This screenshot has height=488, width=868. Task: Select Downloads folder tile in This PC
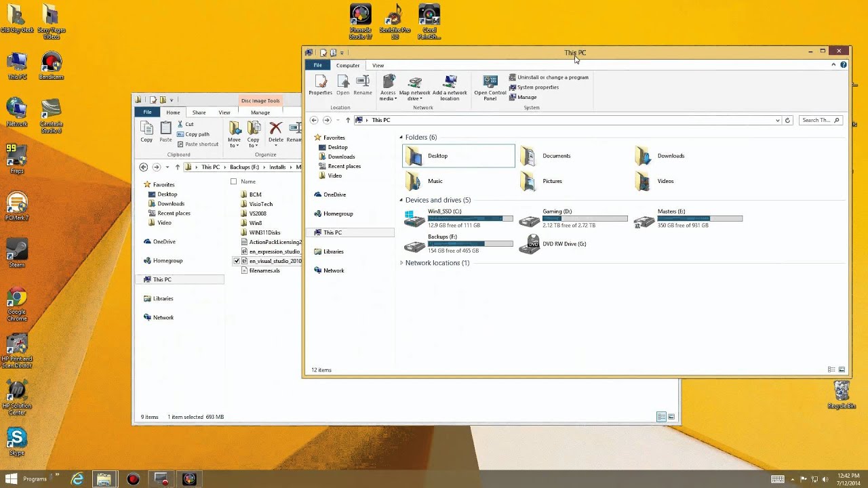coord(688,156)
